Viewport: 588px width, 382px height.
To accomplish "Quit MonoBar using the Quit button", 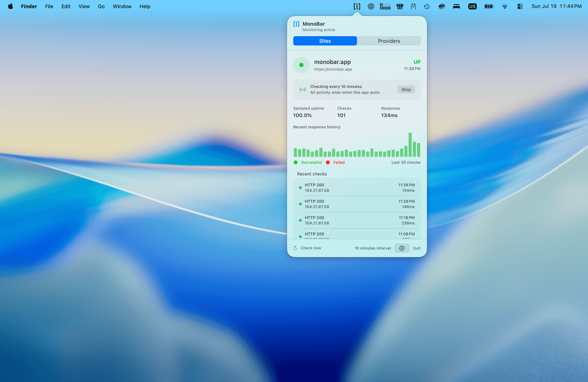I will (417, 248).
